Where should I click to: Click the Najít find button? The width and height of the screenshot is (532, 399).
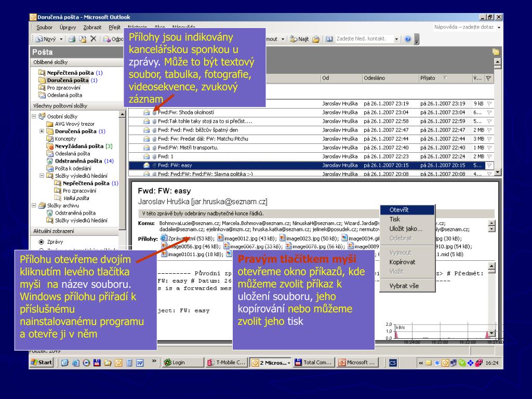coord(299,39)
